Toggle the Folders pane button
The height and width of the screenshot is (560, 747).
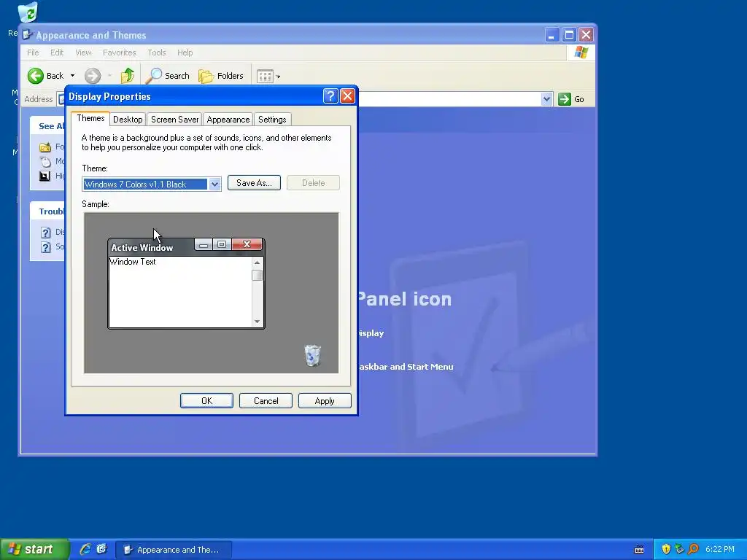221,76
